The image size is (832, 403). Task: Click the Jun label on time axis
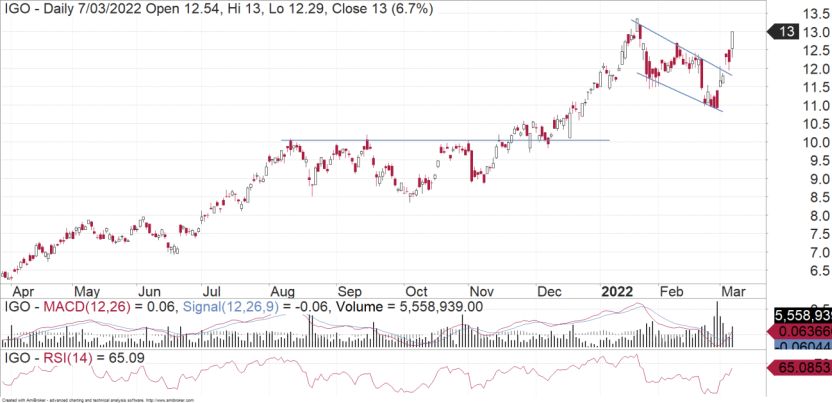coord(149,292)
